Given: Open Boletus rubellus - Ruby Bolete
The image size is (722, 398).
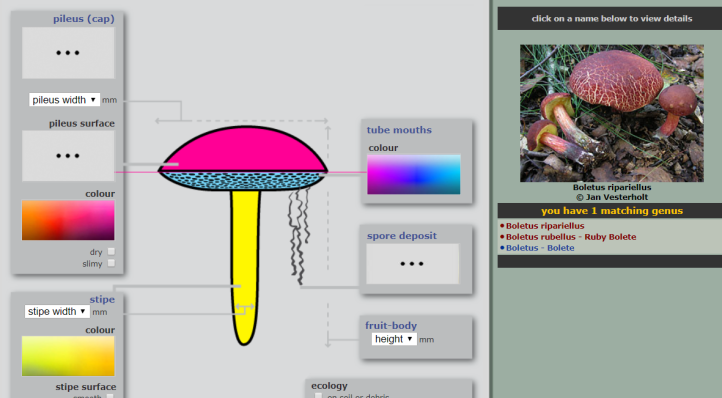Looking at the screenshot, I should click(571, 237).
